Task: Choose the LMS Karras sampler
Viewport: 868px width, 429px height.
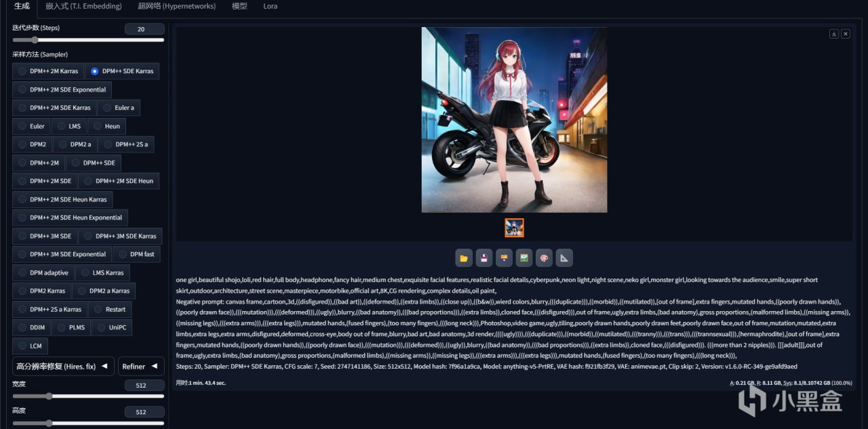Action: pos(102,272)
